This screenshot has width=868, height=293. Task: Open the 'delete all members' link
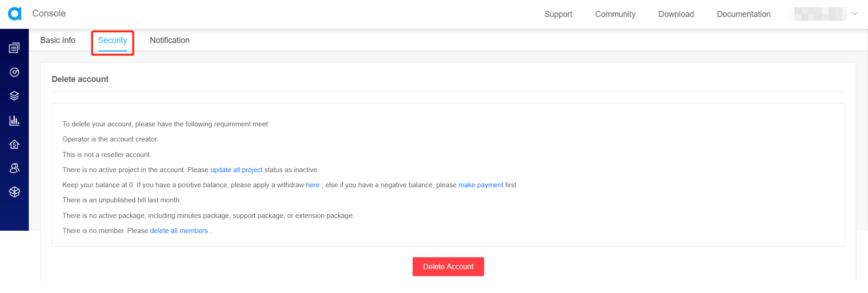pos(179,231)
